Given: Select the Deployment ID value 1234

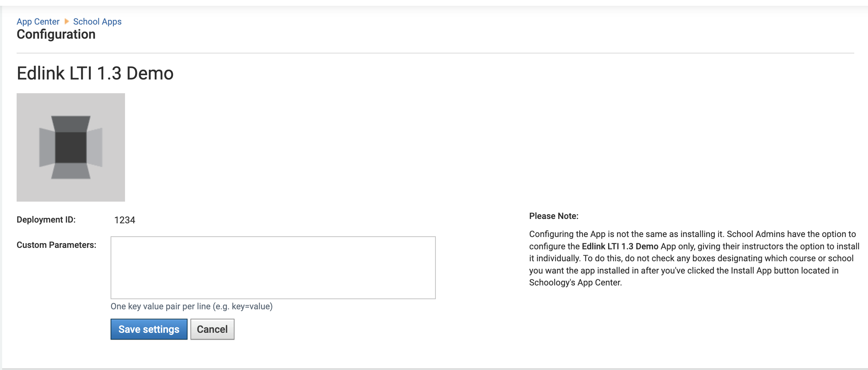Looking at the screenshot, I should [125, 219].
